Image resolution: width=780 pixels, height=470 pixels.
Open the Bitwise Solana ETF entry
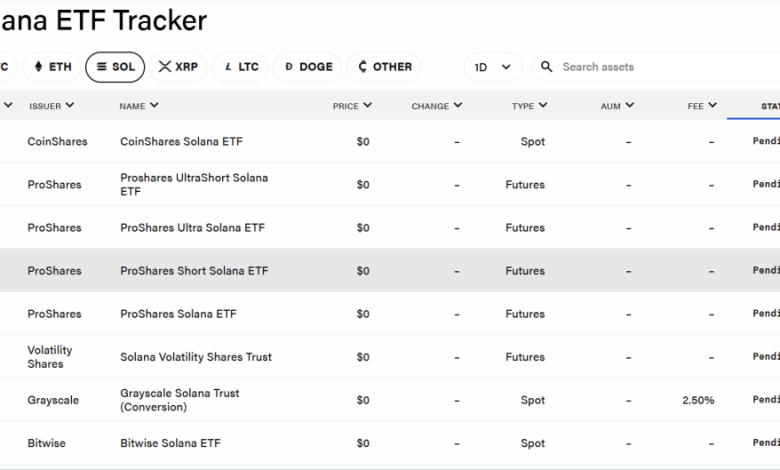click(390, 443)
